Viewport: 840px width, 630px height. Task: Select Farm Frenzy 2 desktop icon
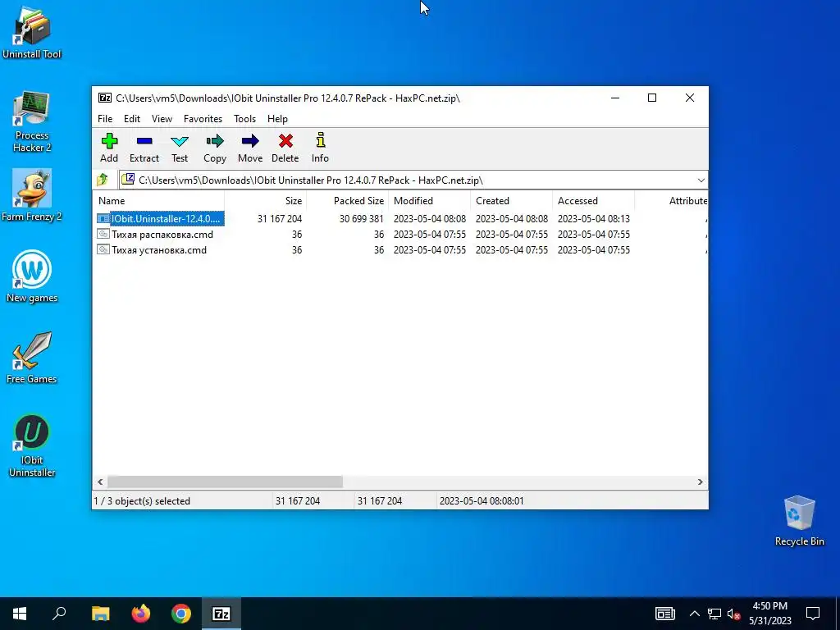pos(32,195)
